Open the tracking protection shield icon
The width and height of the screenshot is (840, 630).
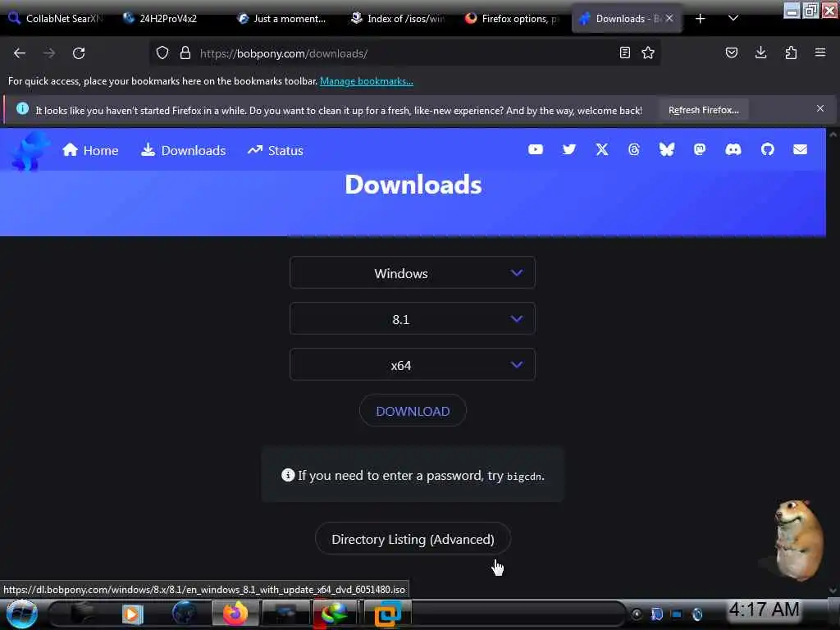pyautogui.click(x=162, y=52)
